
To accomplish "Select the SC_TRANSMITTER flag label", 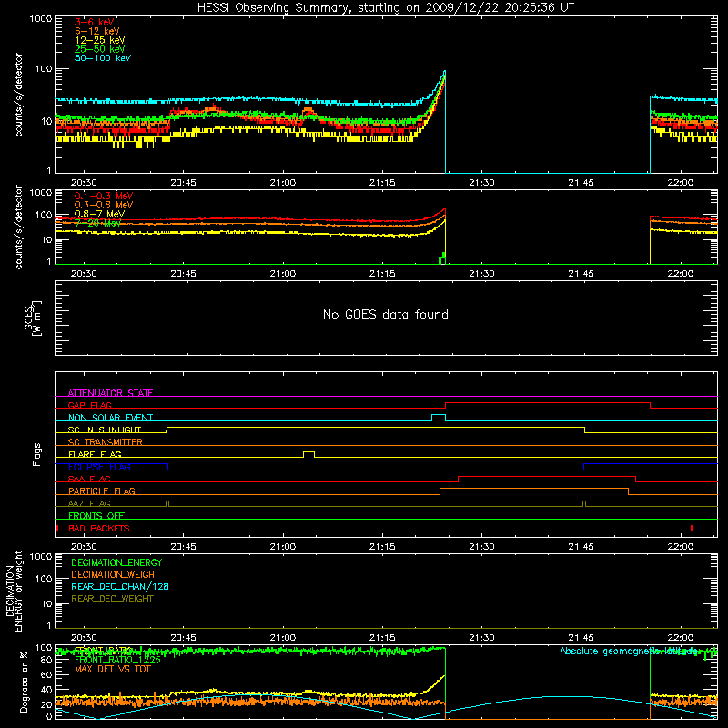I will click(106, 441).
